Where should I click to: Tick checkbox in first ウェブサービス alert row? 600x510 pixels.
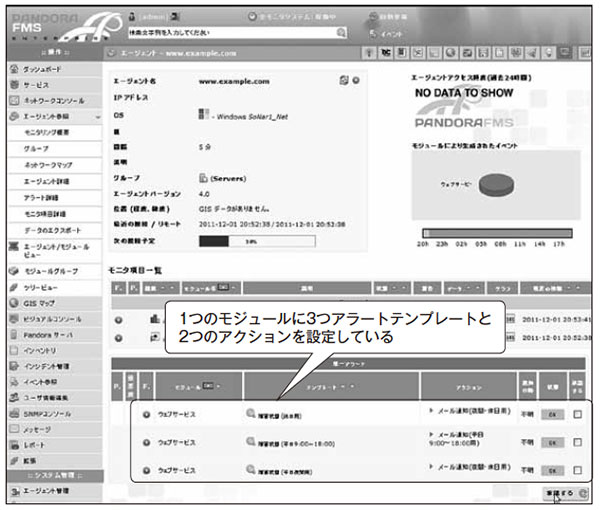click(577, 414)
